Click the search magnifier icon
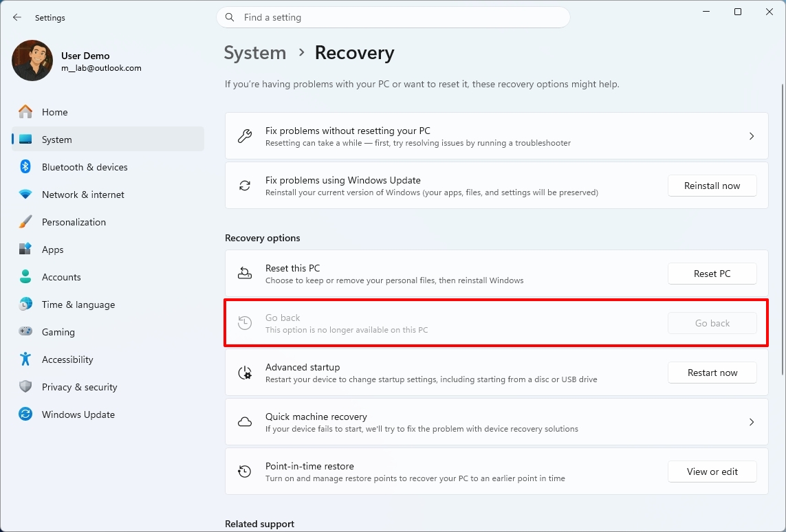 coord(230,18)
